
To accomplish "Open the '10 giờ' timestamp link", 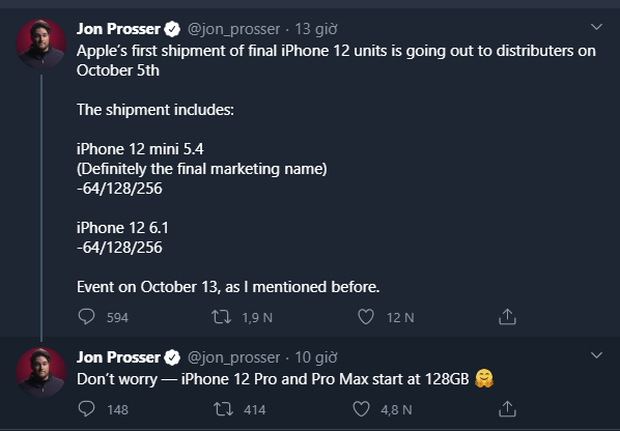I will 317,358.
